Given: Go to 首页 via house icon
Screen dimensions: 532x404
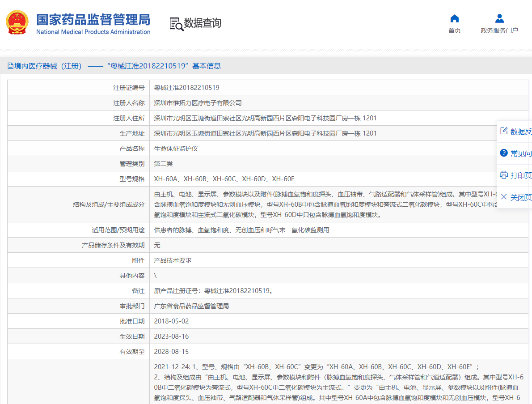Looking at the screenshot, I should [454, 18].
